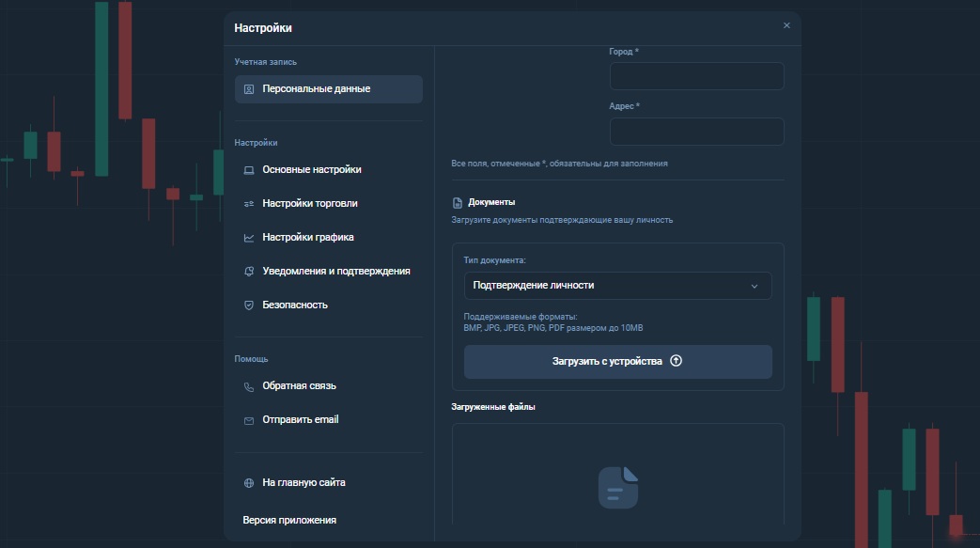Switch to the Безопасность settings section
980x548 pixels.
pyautogui.click(x=295, y=305)
